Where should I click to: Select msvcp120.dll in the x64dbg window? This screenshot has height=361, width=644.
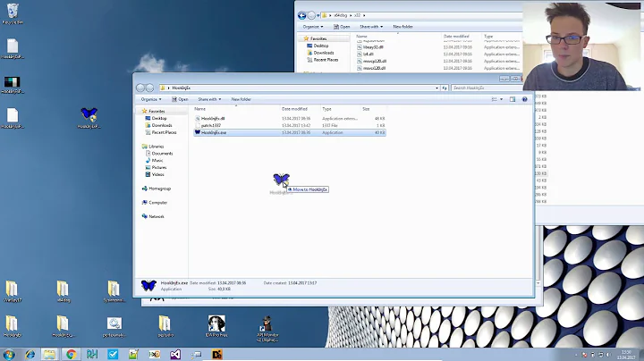tap(375, 61)
